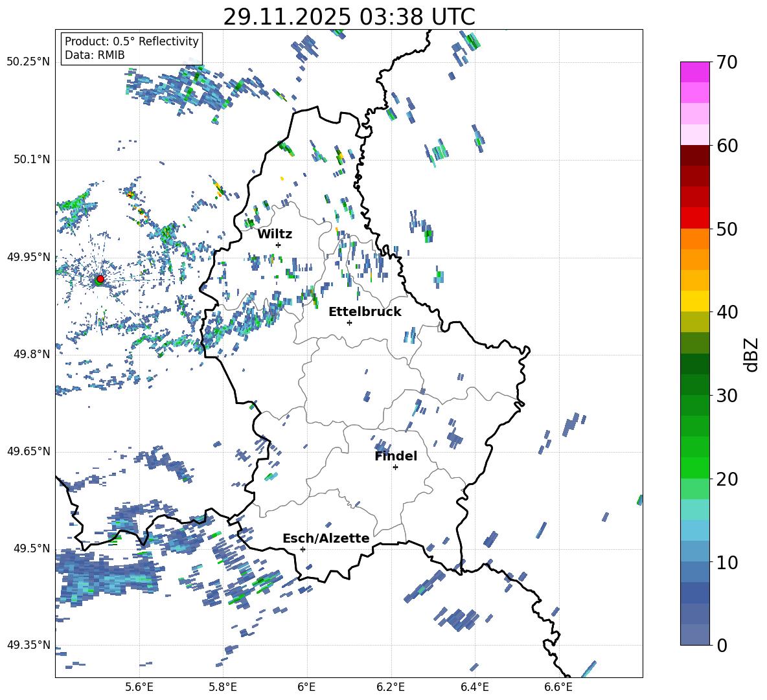
Task: Click the 50.25°N latitude tick label
Action: pos(29,62)
